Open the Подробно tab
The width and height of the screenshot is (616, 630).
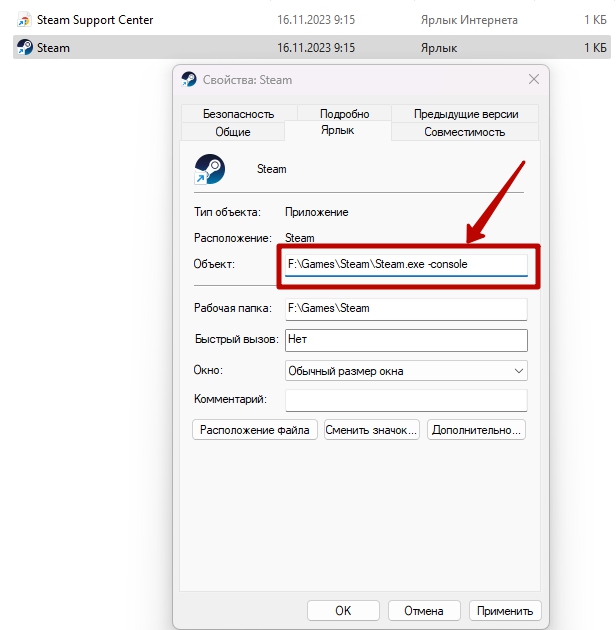tap(344, 114)
